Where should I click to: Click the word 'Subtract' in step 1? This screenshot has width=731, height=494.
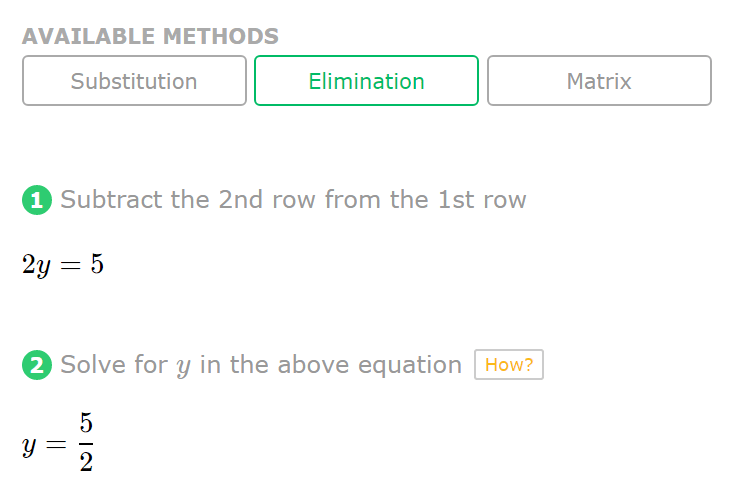[x=111, y=199]
